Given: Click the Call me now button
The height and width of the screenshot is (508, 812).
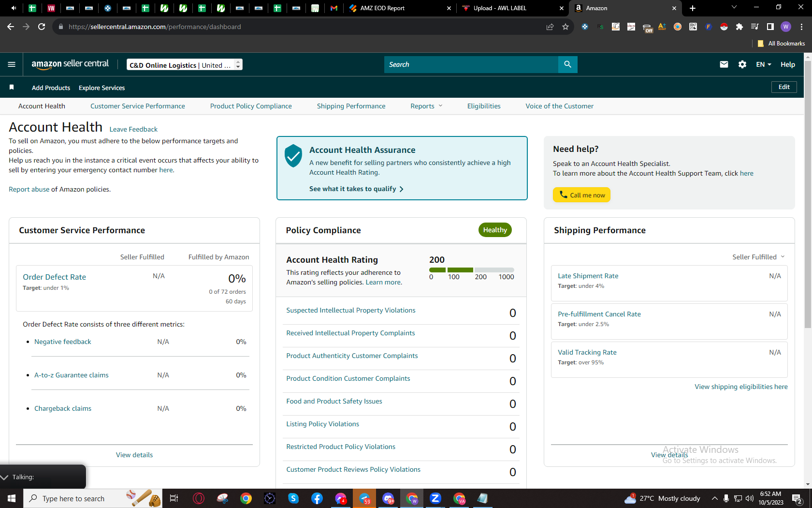Looking at the screenshot, I should (x=581, y=194).
